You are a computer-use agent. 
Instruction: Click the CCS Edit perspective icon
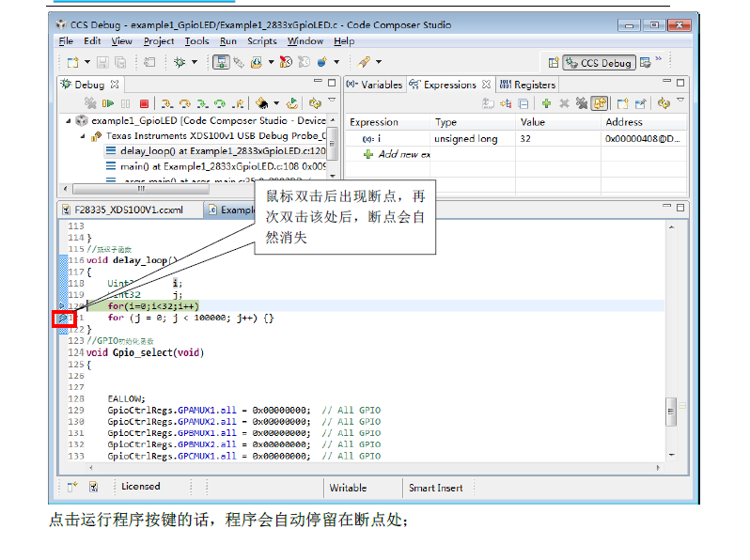coord(646,63)
